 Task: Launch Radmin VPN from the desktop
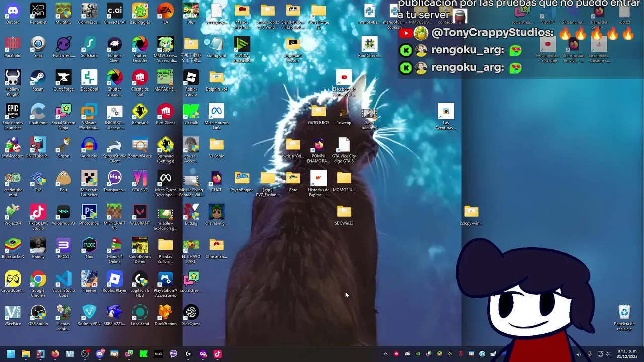click(89, 315)
